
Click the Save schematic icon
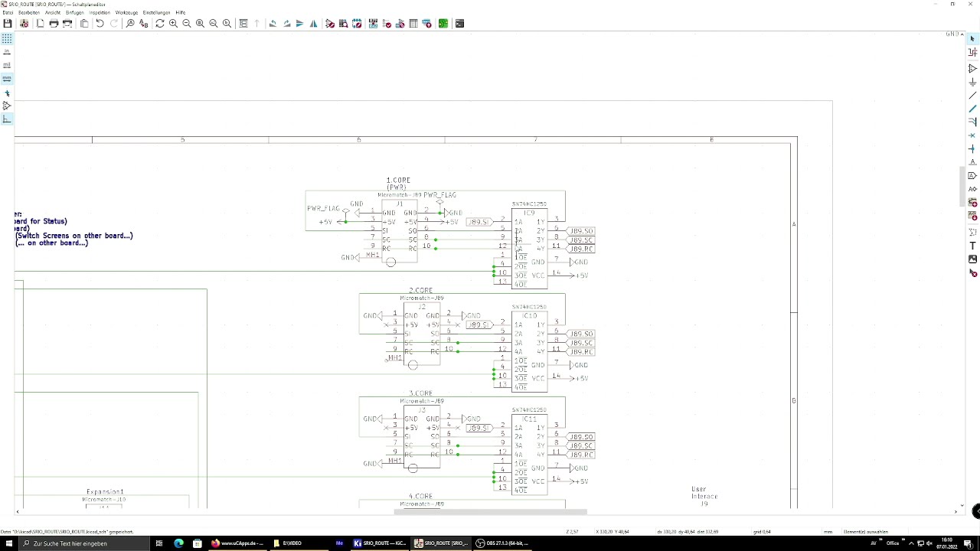click(8, 24)
